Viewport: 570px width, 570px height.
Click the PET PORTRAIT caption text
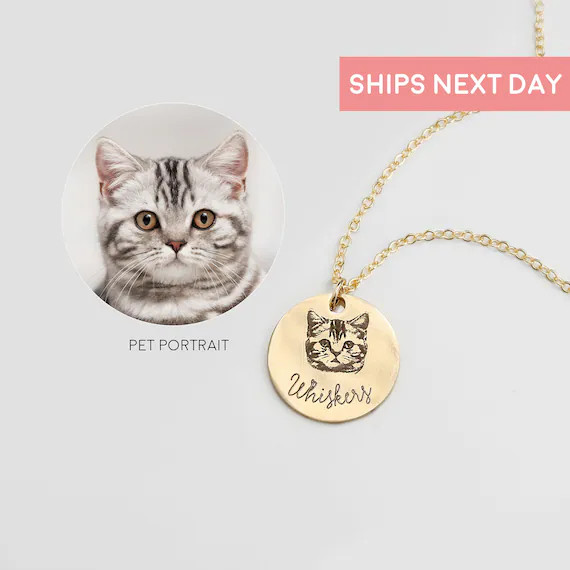[179, 345]
